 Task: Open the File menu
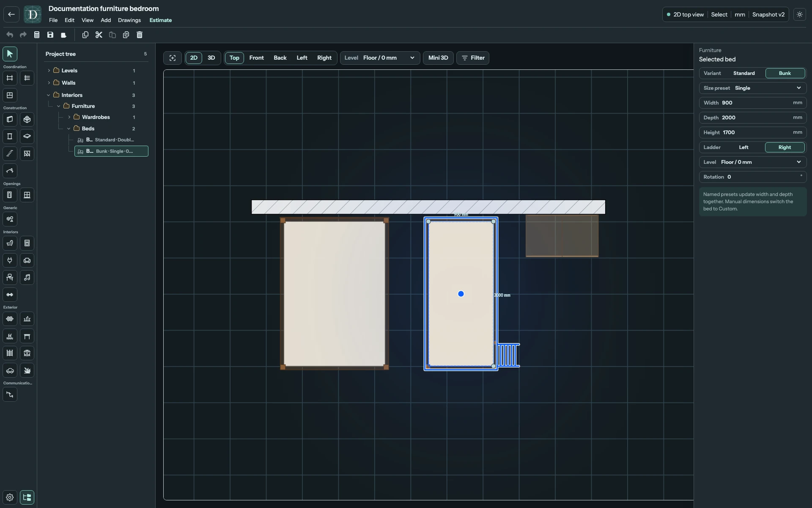click(53, 20)
